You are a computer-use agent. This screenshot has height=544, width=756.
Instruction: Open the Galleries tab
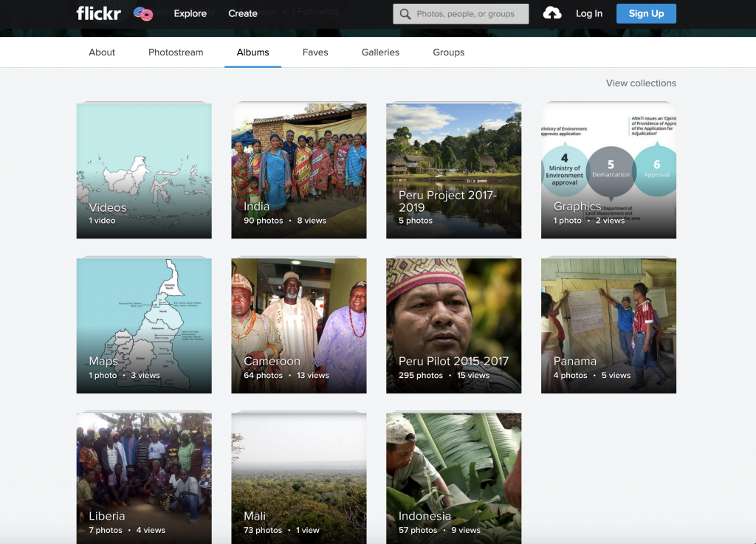[380, 52]
